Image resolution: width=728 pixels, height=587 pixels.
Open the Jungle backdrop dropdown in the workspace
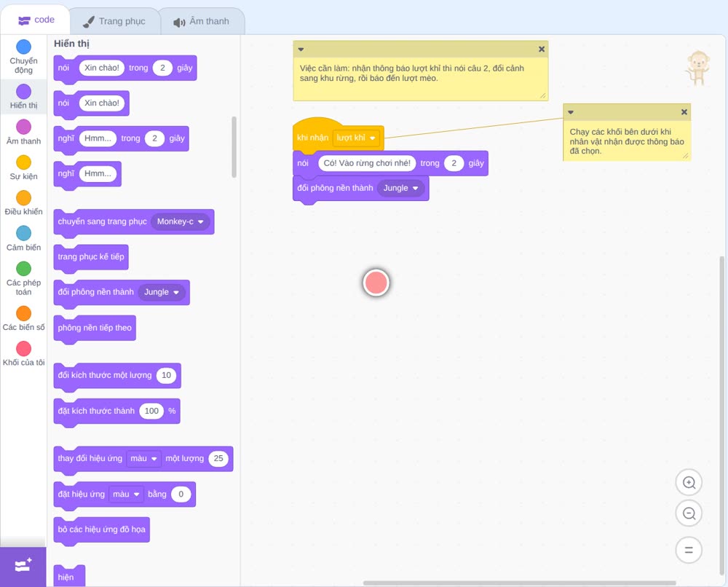(x=400, y=188)
